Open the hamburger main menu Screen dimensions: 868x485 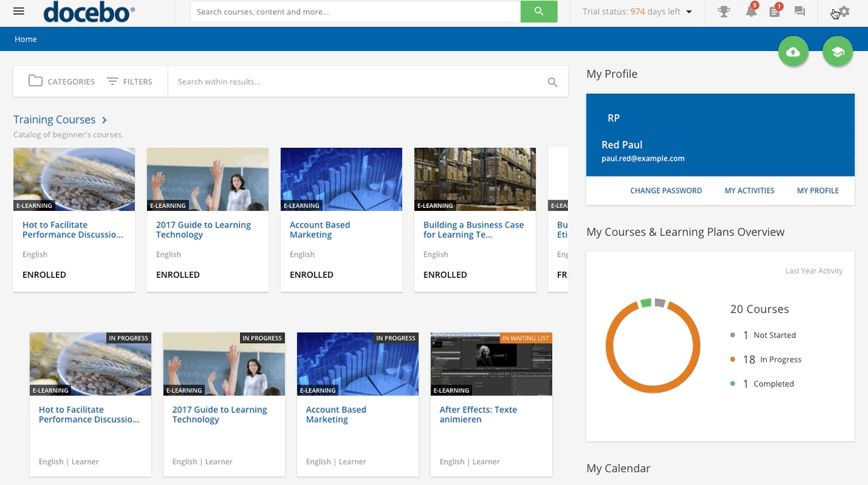pyautogui.click(x=18, y=11)
